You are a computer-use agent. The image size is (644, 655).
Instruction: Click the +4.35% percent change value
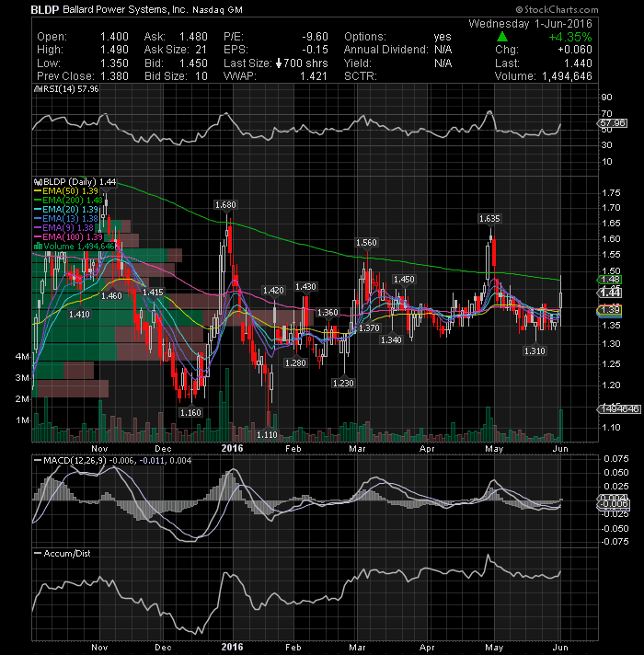click(x=570, y=37)
